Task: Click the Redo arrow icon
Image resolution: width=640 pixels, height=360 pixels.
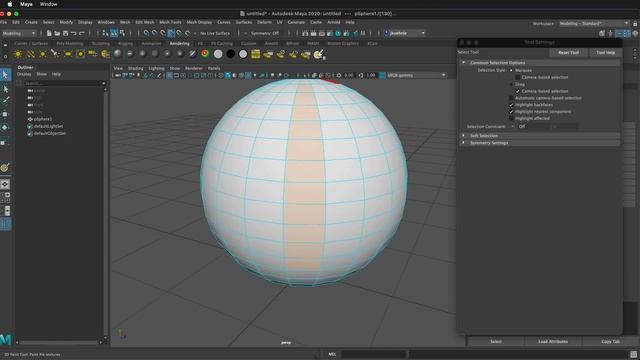Action: pyautogui.click(x=82, y=33)
